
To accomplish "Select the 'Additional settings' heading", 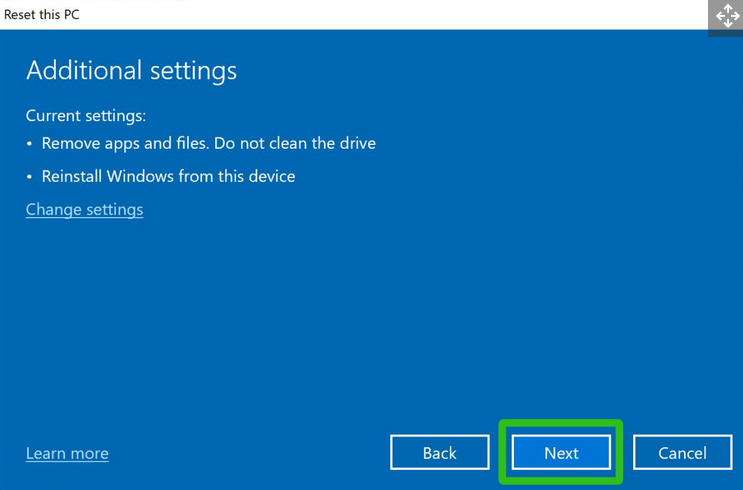I will [131, 71].
